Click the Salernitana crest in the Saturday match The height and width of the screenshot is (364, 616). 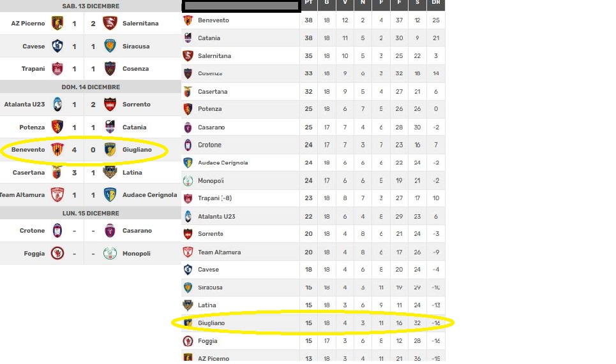click(110, 24)
